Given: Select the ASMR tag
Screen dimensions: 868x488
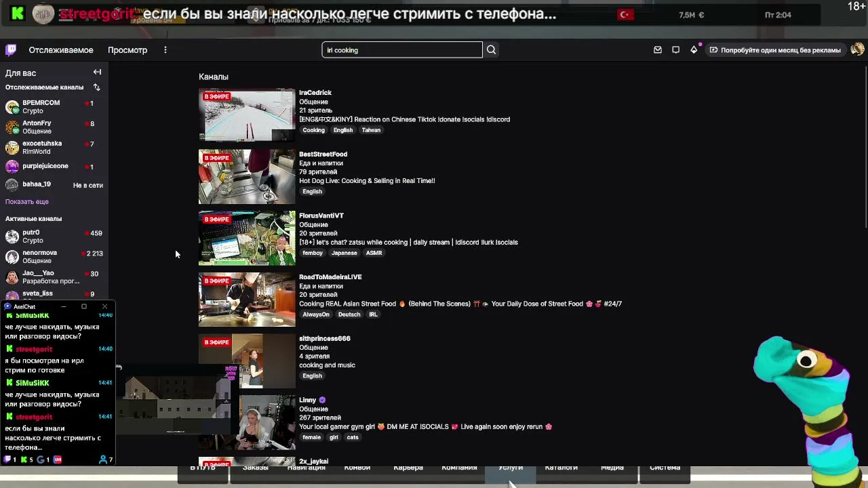Looking at the screenshot, I should coord(374,253).
